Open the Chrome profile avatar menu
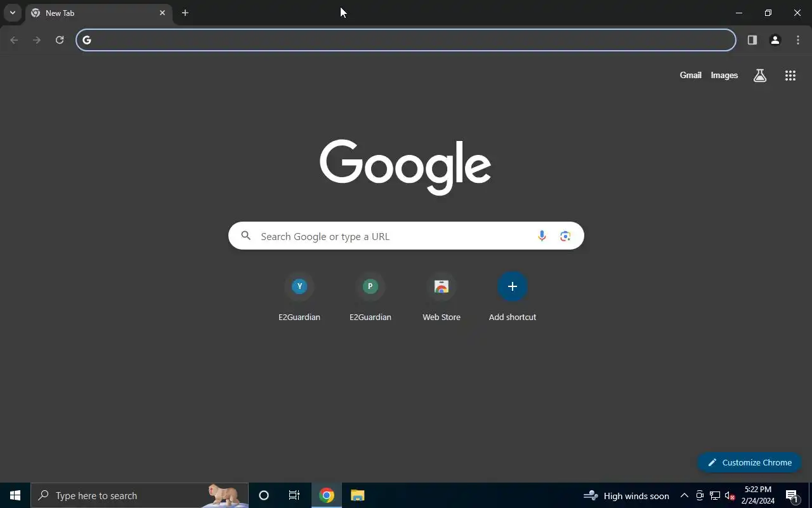 (775, 40)
